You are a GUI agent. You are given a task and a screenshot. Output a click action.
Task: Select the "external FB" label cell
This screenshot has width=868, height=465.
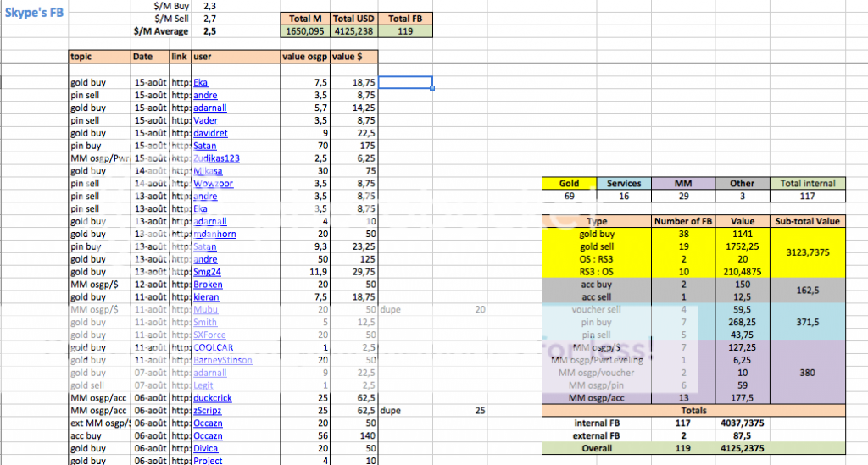tap(597, 435)
